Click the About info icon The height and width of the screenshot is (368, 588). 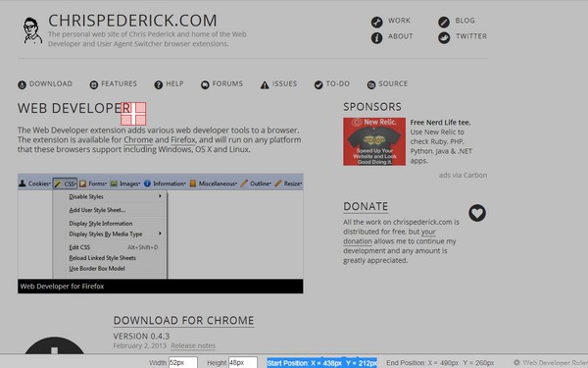pos(377,37)
